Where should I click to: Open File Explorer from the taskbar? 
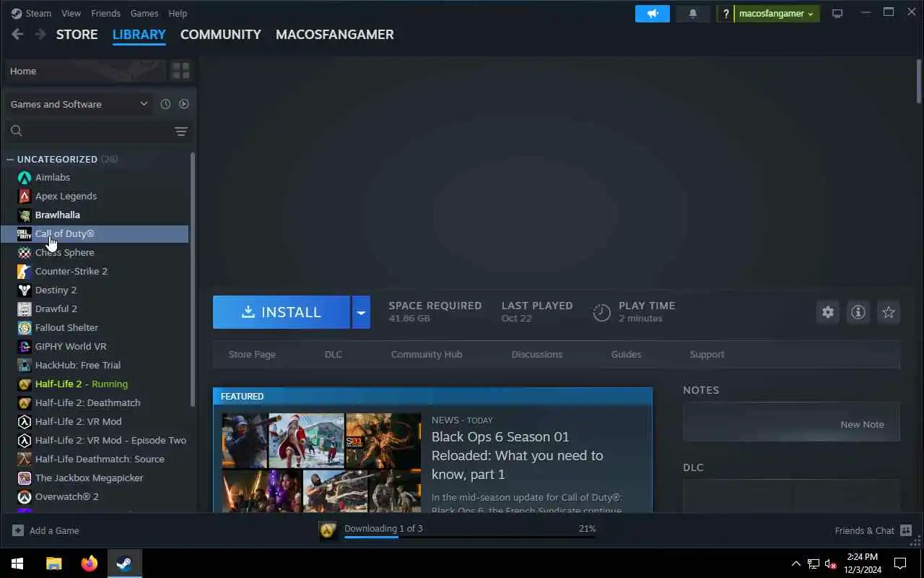coord(54,564)
